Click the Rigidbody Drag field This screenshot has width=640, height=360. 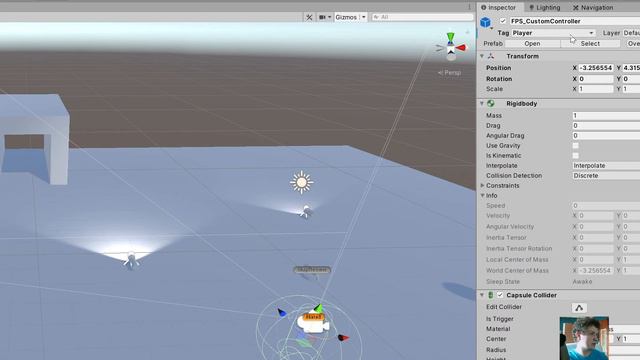(x=606, y=126)
